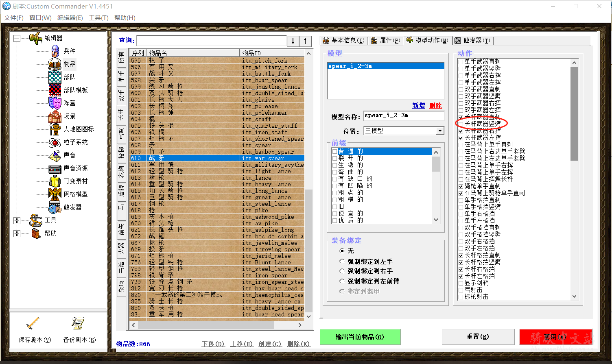Uncheck 长杆格挡直刺 checkbox
The image size is (612, 364).
[461, 255]
